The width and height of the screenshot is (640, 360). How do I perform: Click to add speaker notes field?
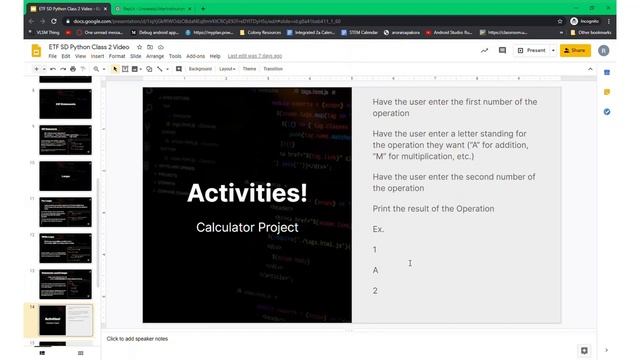(349, 339)
